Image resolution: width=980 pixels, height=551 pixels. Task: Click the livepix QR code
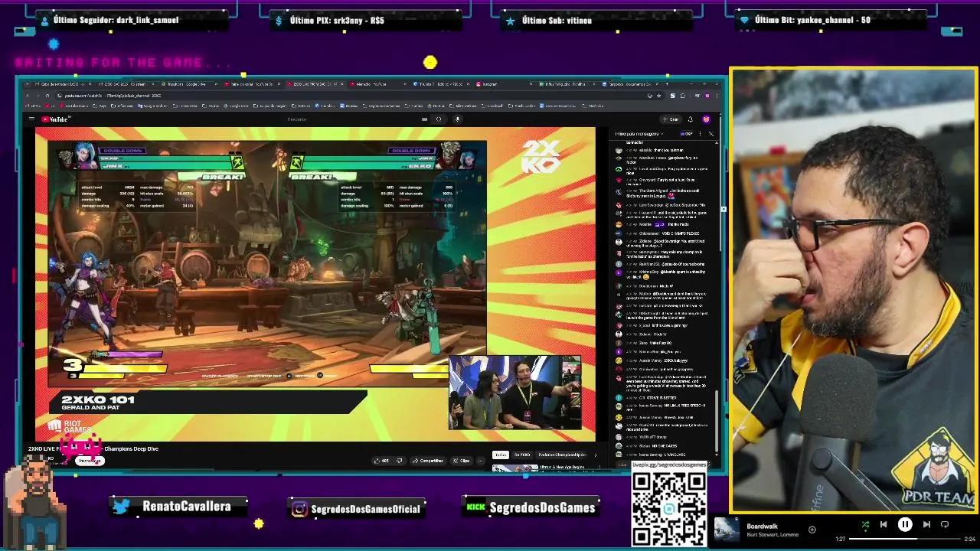669,508
